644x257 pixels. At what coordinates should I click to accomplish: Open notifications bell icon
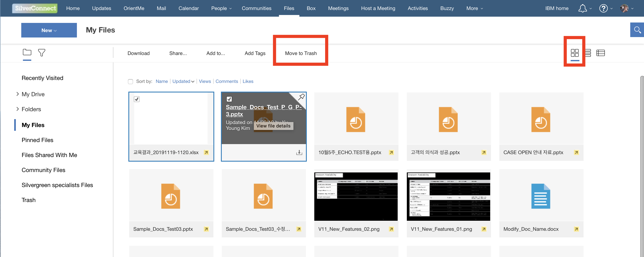pyautogui.click(x=583, y=8)
